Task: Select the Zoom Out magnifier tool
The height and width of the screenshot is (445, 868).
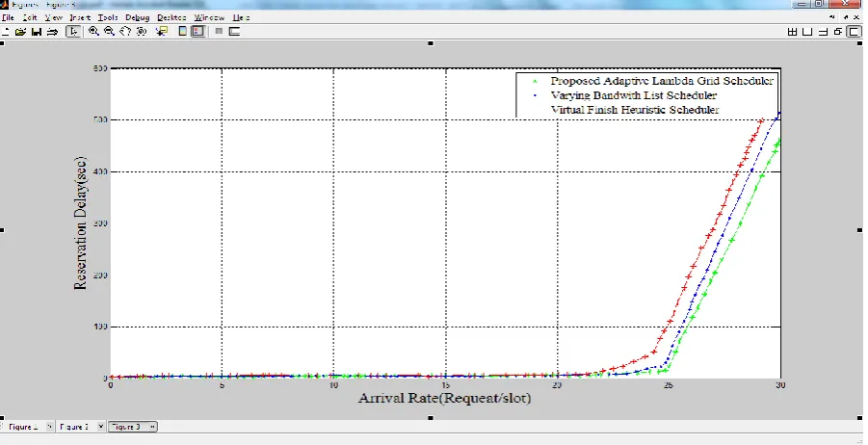Action: tap(109, 32)
